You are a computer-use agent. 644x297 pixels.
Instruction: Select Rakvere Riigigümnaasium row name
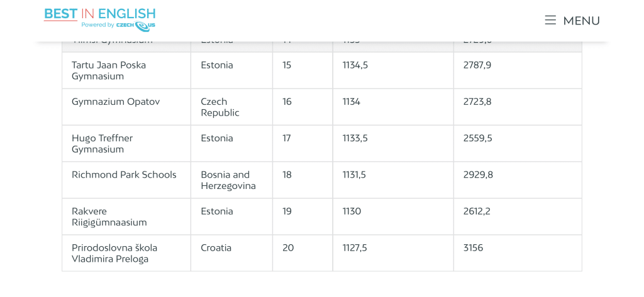[x=109, y=217]
